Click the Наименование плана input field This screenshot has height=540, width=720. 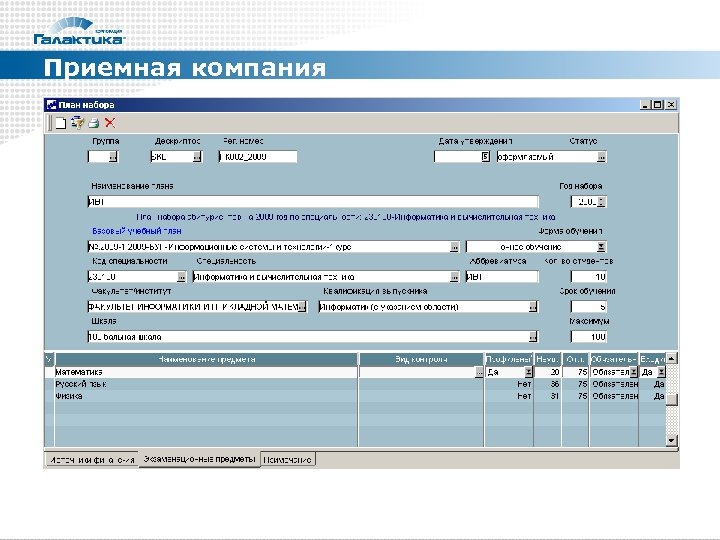pos(313,202)
